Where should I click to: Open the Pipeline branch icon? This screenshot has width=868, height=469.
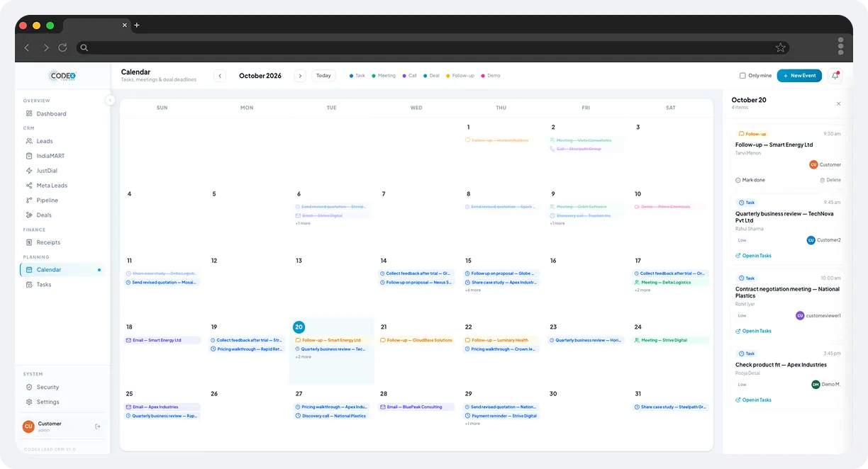tap(29, 200)
